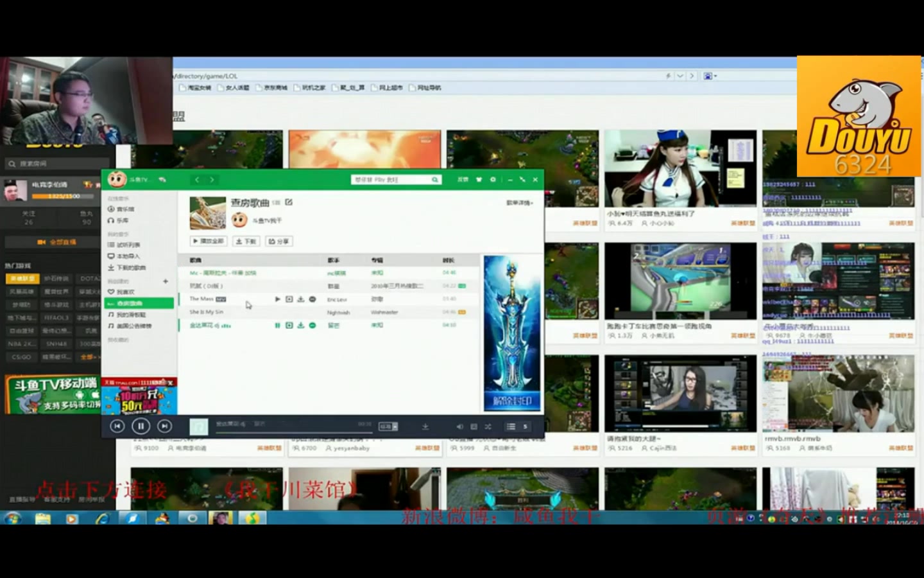
Task: Open more options for the playing last-row song
Action: 312,326
